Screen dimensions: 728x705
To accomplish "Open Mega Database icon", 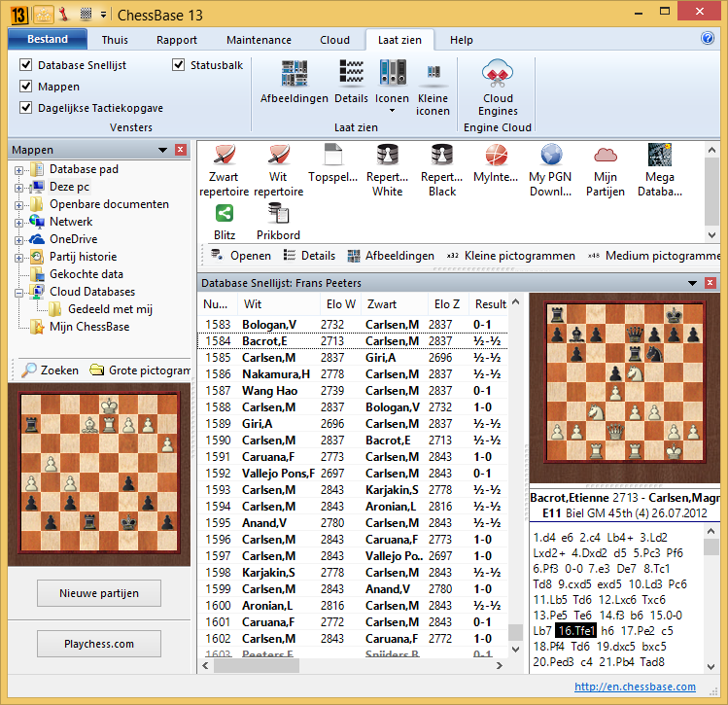I will tap(660, 170).
